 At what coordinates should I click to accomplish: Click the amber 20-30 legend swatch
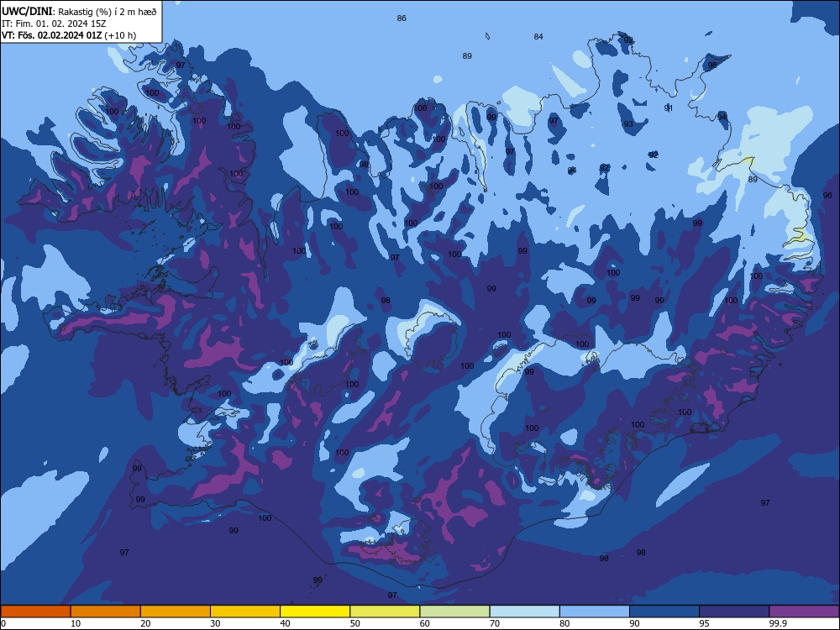pyautogui.click(x=176, y=612)
